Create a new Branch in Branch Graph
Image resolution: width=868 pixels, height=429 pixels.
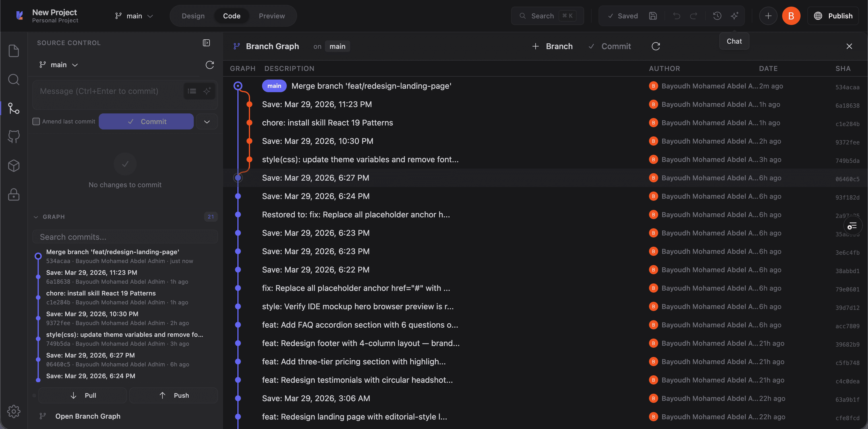[552, 46]
